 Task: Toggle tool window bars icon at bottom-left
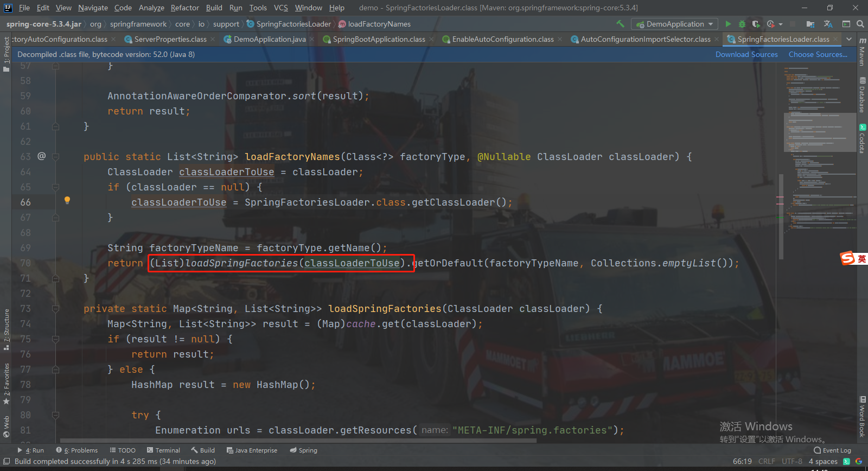pos(7,461)
